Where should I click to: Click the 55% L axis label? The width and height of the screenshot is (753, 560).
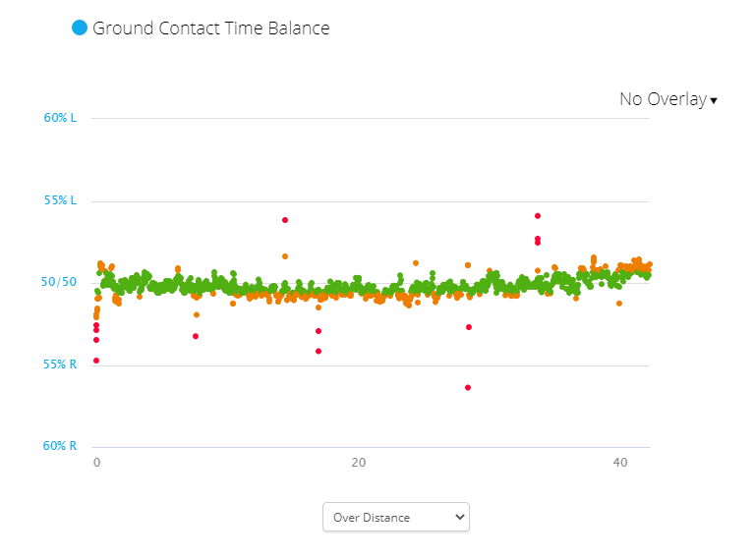(60, 200)
